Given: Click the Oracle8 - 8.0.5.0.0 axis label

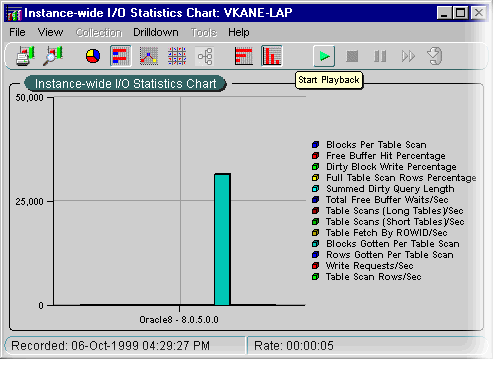Looking at the screenshot, I should 179,320.
